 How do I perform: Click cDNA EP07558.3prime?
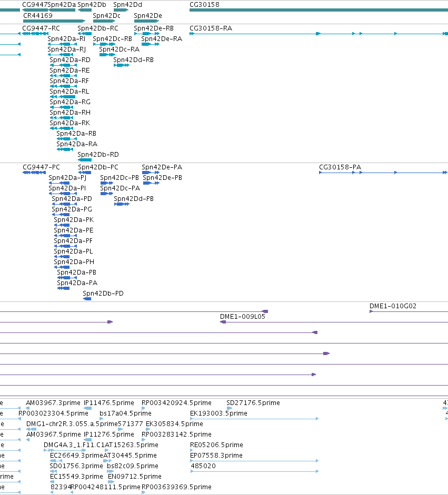[x=216, y=455]
